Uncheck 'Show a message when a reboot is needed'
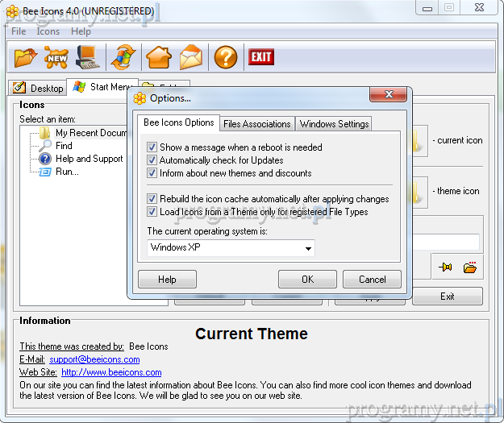 152,147
